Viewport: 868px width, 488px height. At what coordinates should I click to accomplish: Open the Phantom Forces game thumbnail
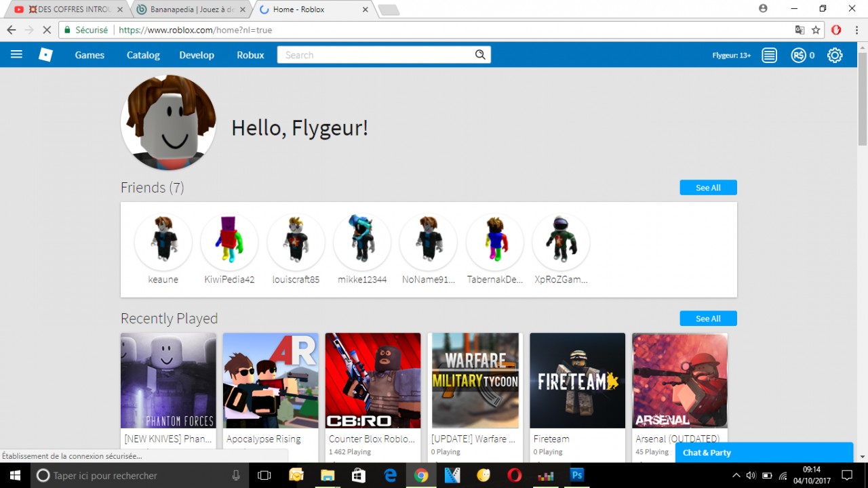tap(168, 380)
